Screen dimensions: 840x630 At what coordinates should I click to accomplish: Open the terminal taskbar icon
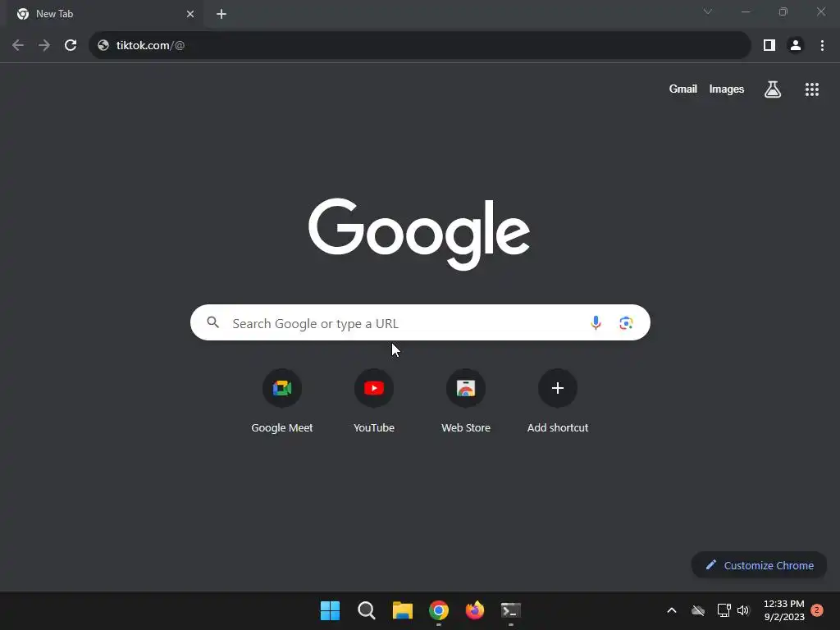point(510,610)
